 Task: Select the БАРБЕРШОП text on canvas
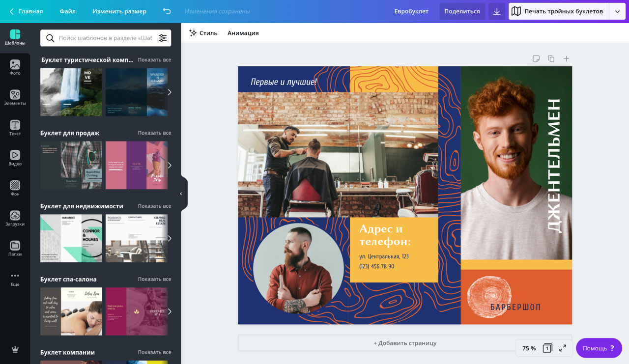tap(515, 307)
